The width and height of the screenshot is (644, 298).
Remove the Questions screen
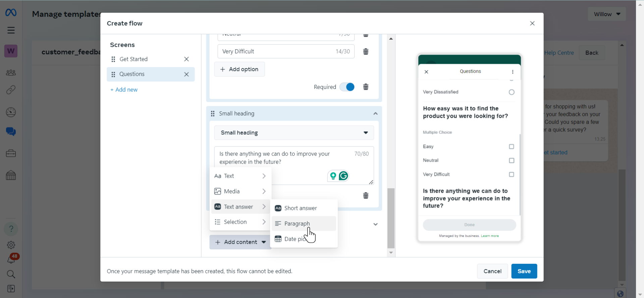point(186,74)
